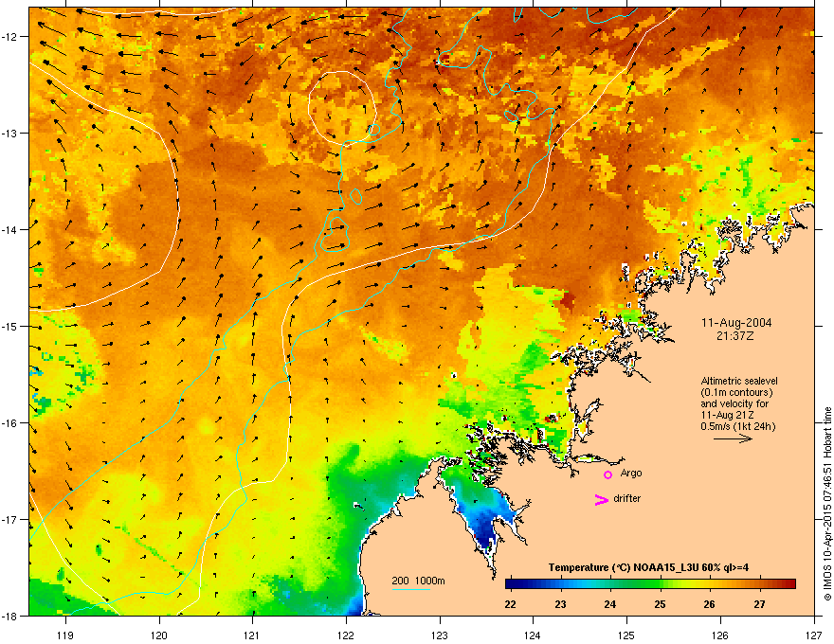The height and width of the screenshot is (644, 834).
Task: Click the longitude '125' axis label
Action: pos(626,635)
